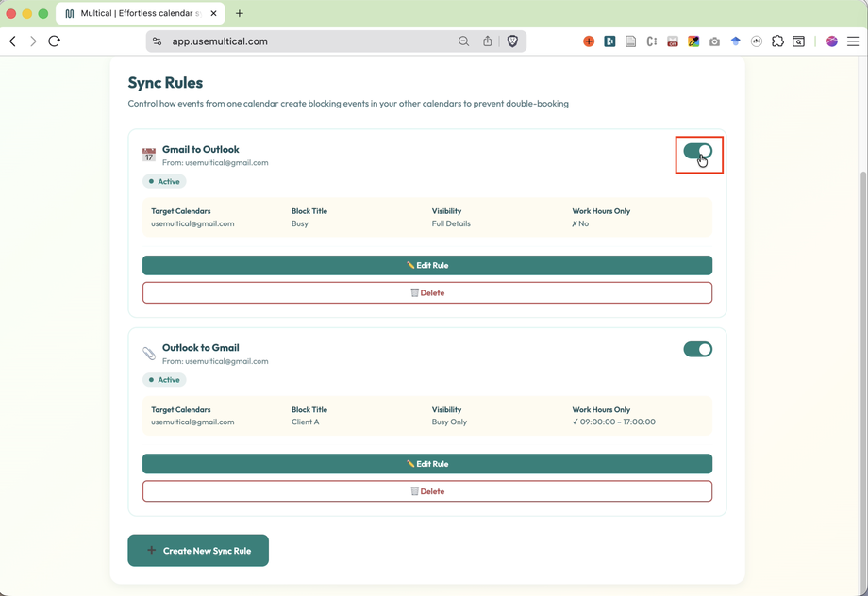Viewport: 868px width, 596px height.
Task: Click the paperclip icon beside Outlook to Gmail
Action: click(x=149, y=353)
